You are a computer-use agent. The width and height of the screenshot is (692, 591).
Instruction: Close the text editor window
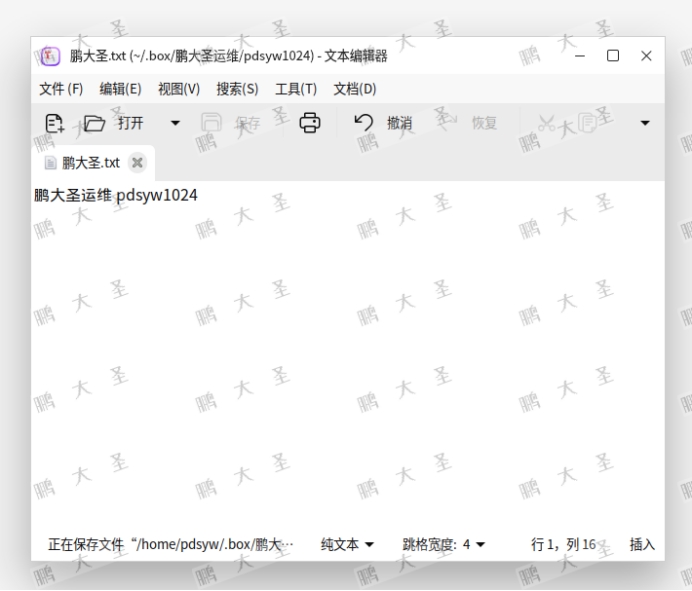pyautogui.click(x=646, y=56)
